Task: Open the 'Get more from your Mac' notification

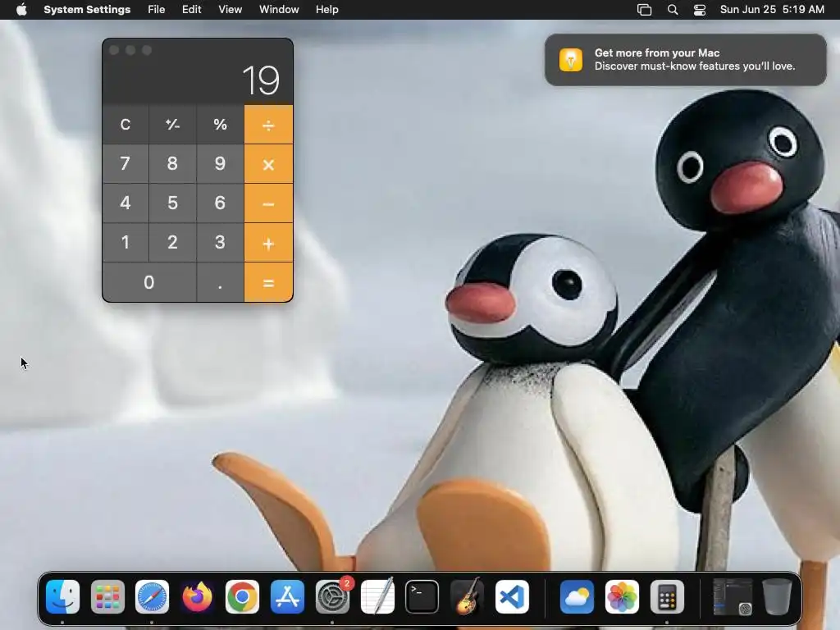Action: tap(686, 59)
